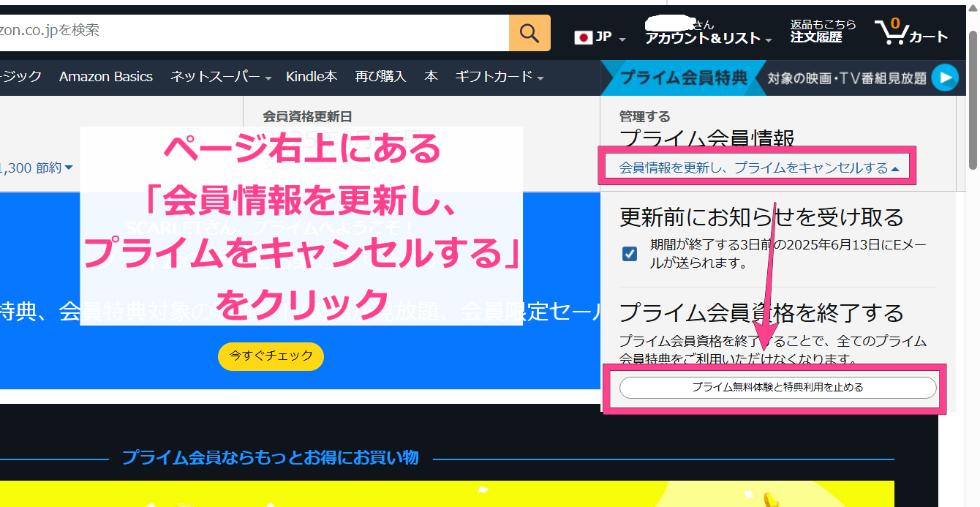Open アカウント&リスト dropdown menu
980x507 pixels.
[708, 32]
